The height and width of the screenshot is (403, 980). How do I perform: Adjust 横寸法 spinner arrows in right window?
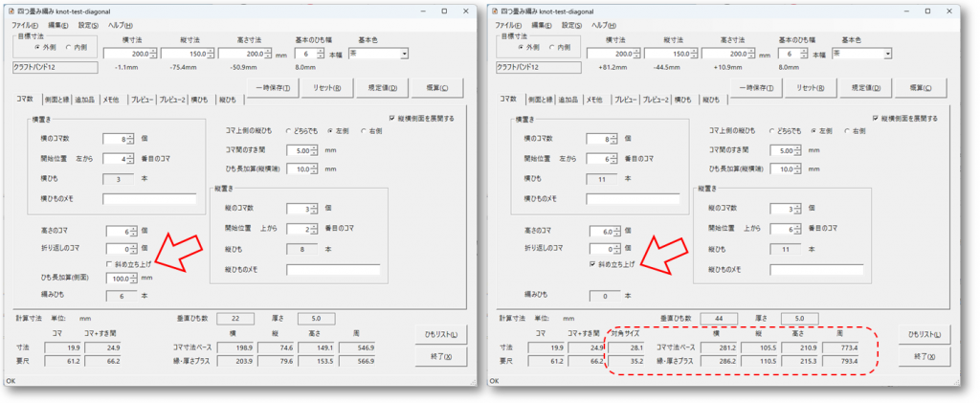pos(636,55)
